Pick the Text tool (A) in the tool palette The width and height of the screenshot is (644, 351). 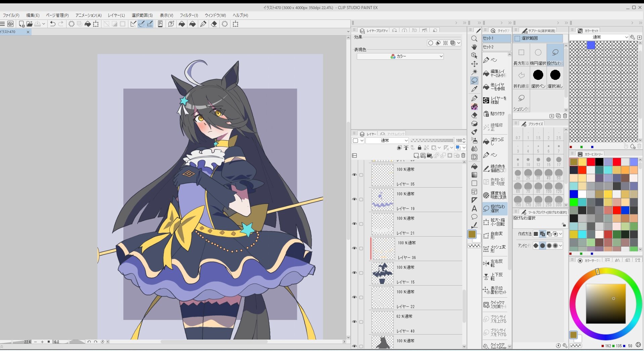coord(474,208)
